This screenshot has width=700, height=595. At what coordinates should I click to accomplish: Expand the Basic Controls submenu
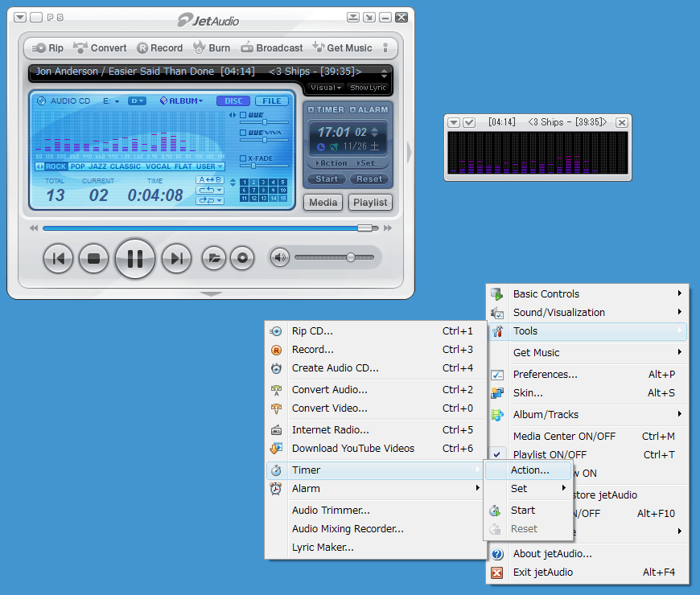[x=588, y=294]
